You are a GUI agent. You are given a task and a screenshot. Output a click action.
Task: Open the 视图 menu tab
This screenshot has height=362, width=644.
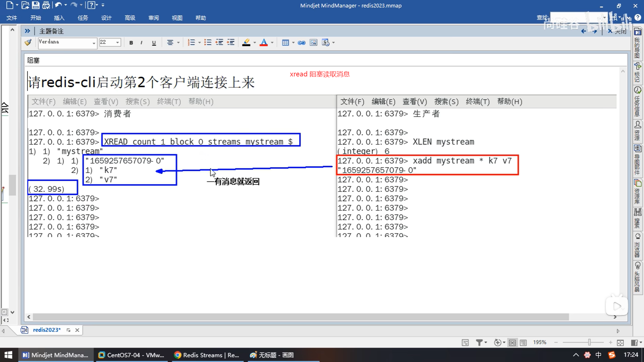pyautogui.click(x=177, y=18)
